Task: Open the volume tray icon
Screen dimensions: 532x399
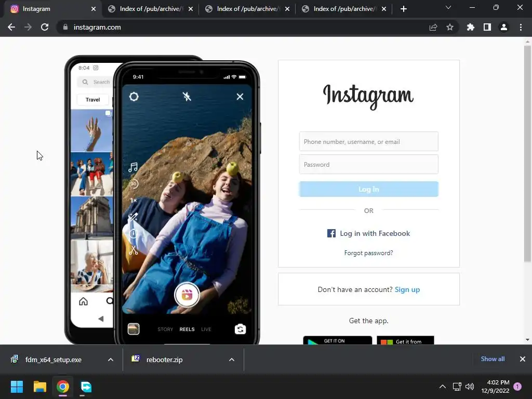Action: point(470,387)
